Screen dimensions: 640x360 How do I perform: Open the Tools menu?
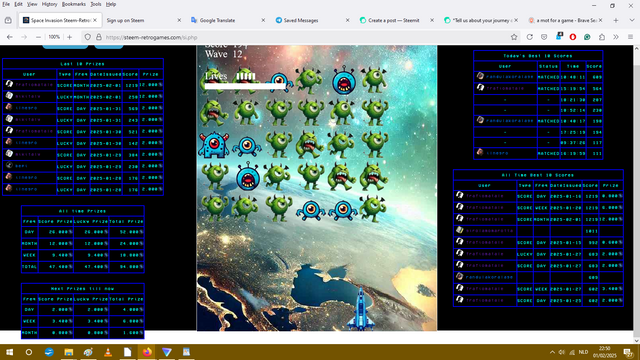[x=96, y=4]
